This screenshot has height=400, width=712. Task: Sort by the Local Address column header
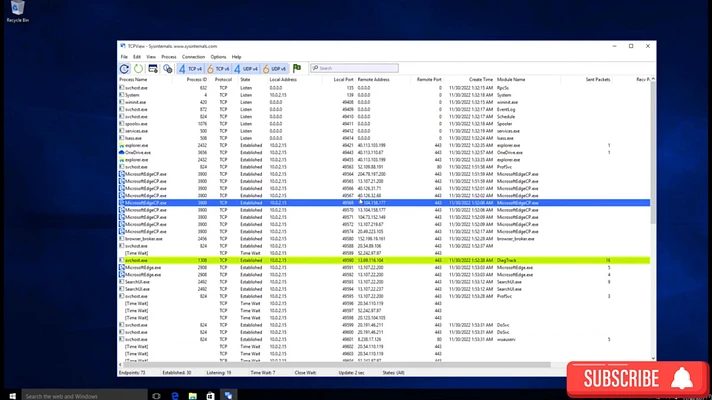coord(283,79)
